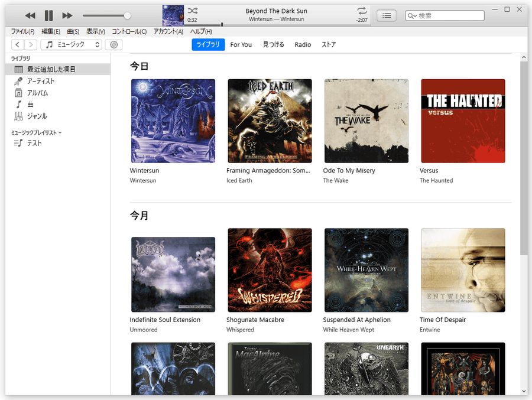The width and height of the screenshot is (532, 400).
Task: Open the 曲 menu
Action: [x=73, y=31]
